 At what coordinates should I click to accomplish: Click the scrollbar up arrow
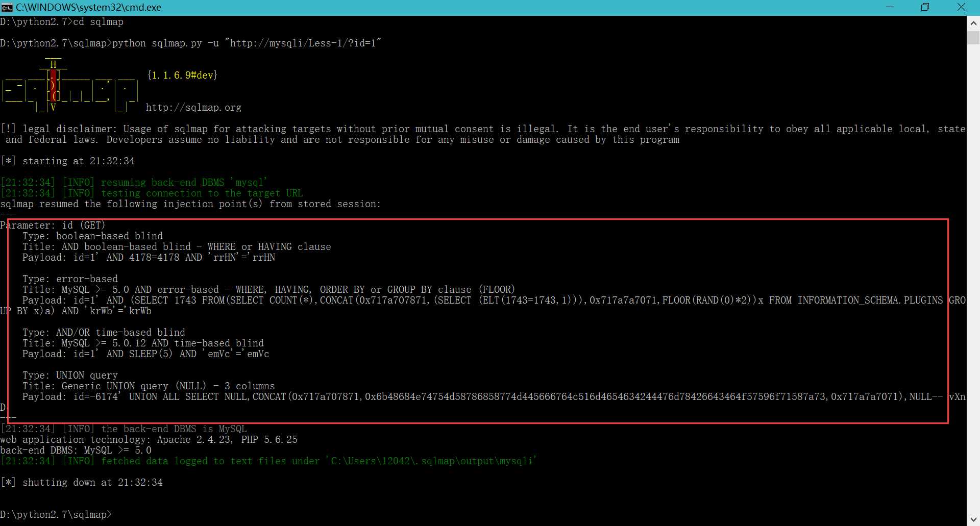coord(973,23)
